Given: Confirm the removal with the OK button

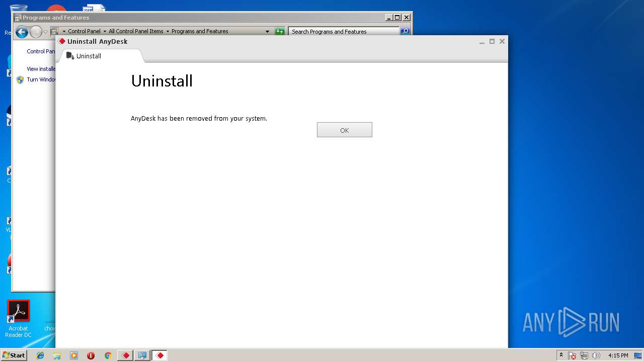Looking at the screenshot, I should click(x=345, y=130).
